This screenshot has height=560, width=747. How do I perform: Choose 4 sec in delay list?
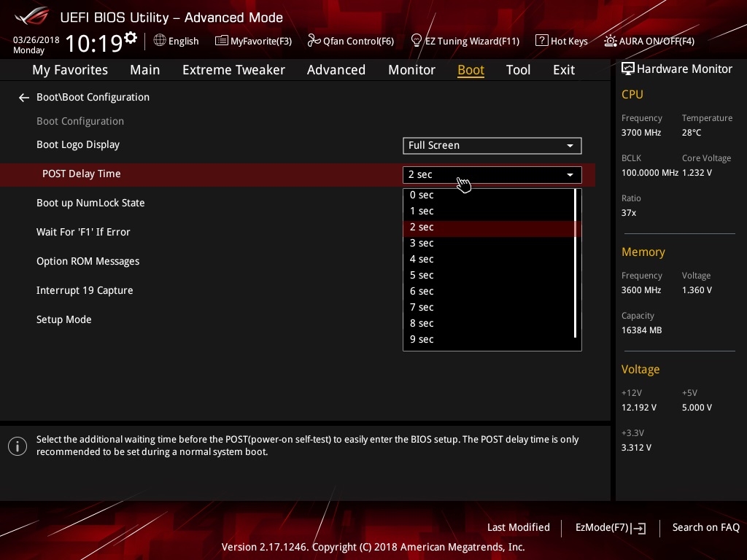coord(489,260)
